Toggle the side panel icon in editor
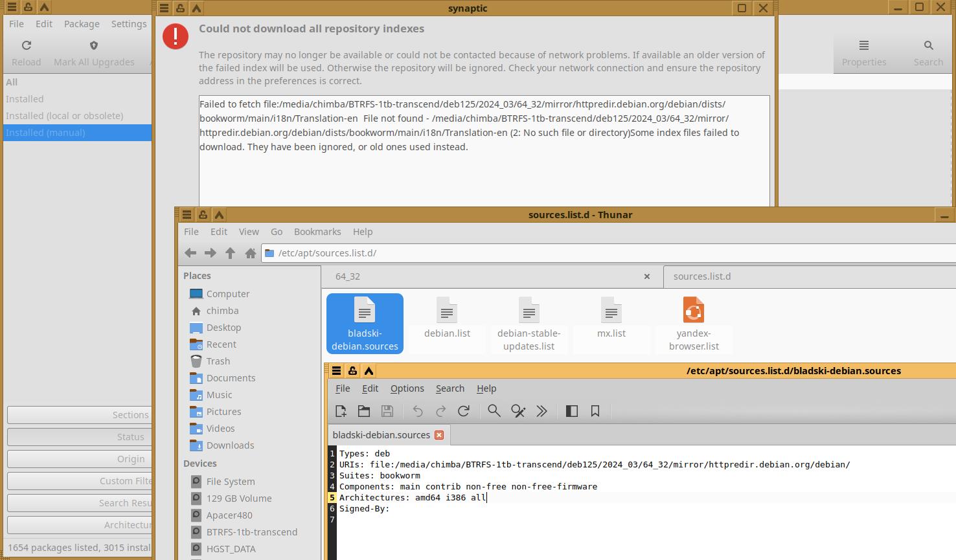 click(x=572, y=411)
